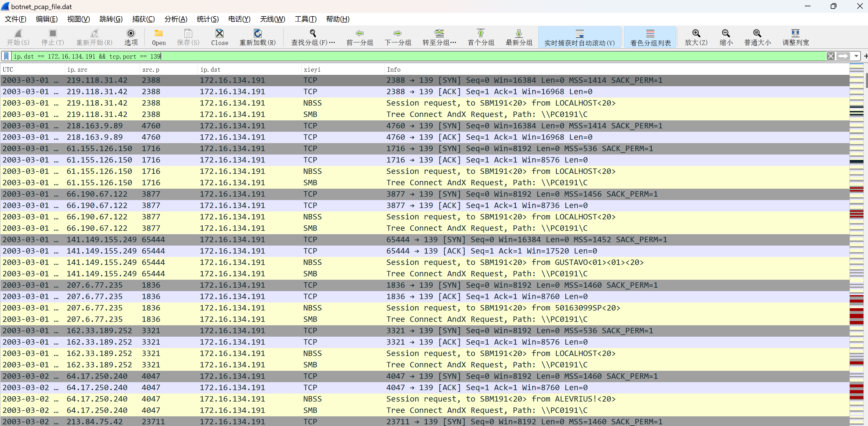Open the 视图(V) menu
Screen dimensions: 868x426
click(79, 19)
